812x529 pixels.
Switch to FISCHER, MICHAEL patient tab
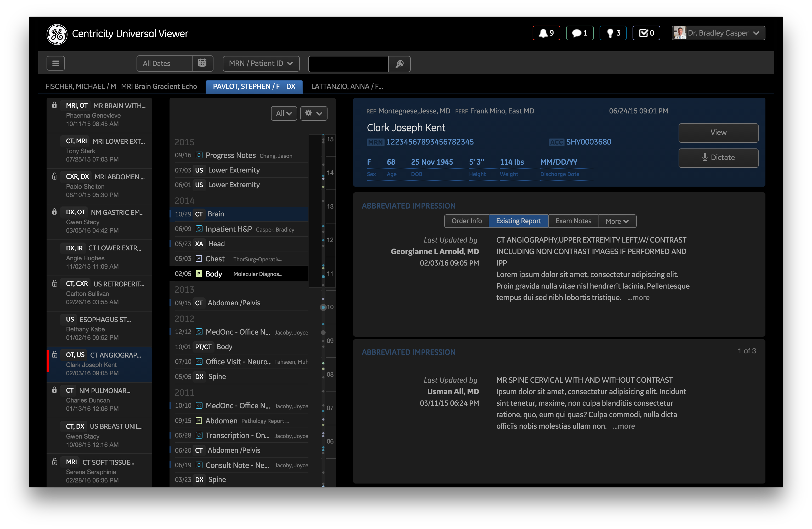tap(121, 86)
